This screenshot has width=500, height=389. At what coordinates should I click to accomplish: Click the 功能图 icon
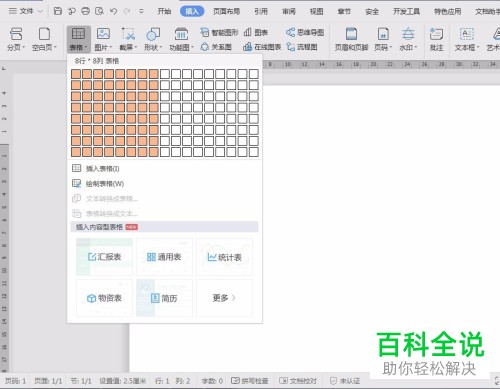181,34
